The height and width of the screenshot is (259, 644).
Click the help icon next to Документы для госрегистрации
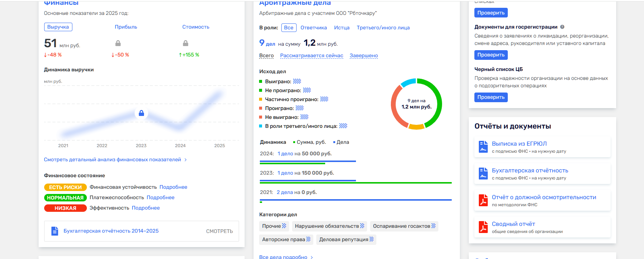click(x=562, y=27)
